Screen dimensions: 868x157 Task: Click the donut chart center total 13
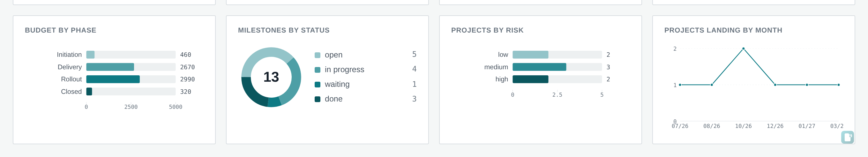pyautogui.click(x=271, y=77)
